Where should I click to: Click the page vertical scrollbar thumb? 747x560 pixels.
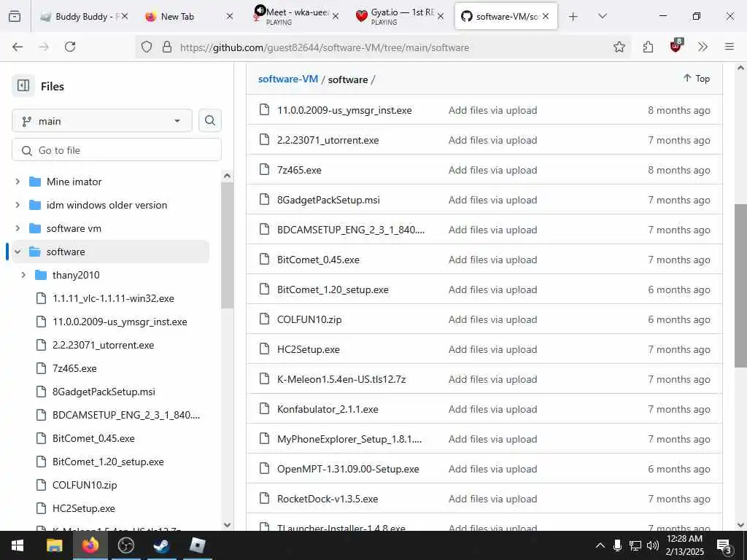point(740,286)
